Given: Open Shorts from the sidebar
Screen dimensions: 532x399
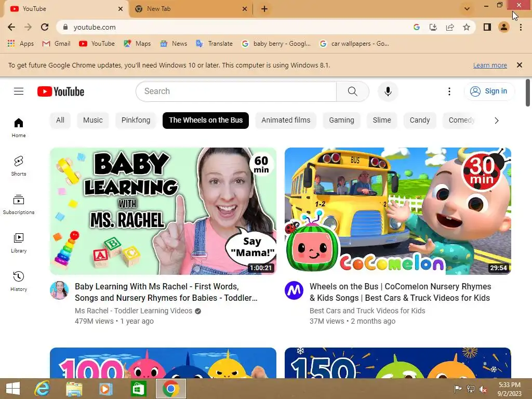Looking at the screenshot, I should click(x=19, y=166).
